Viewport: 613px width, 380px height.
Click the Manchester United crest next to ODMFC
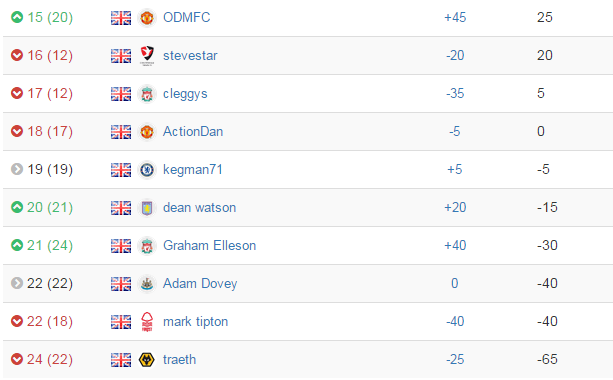147,18
